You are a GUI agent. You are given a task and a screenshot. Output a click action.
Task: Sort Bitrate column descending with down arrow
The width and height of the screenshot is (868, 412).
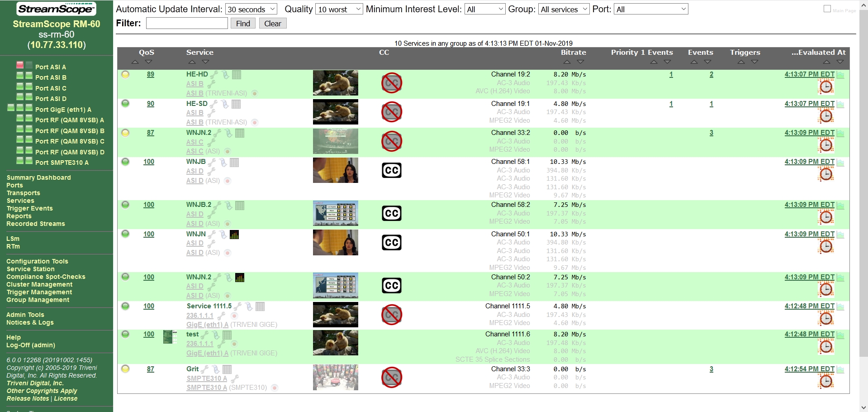580,62
